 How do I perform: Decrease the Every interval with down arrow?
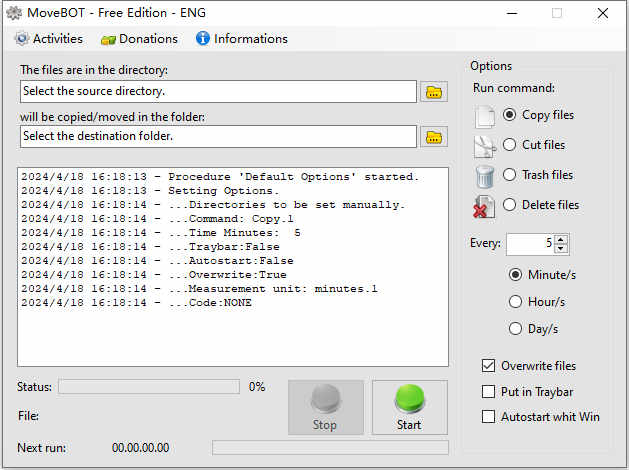point(561,249)
